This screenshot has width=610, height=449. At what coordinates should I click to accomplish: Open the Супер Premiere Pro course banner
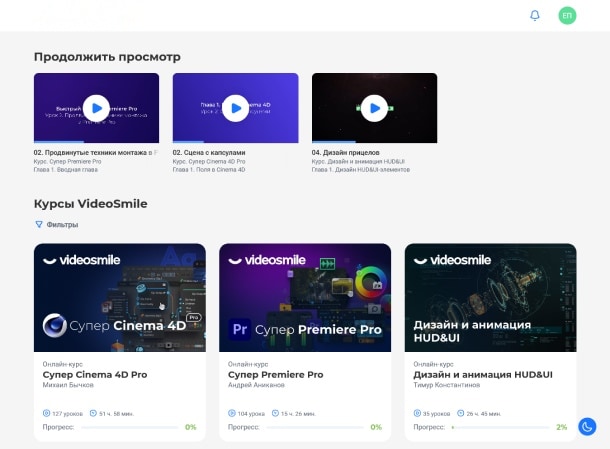305,297
